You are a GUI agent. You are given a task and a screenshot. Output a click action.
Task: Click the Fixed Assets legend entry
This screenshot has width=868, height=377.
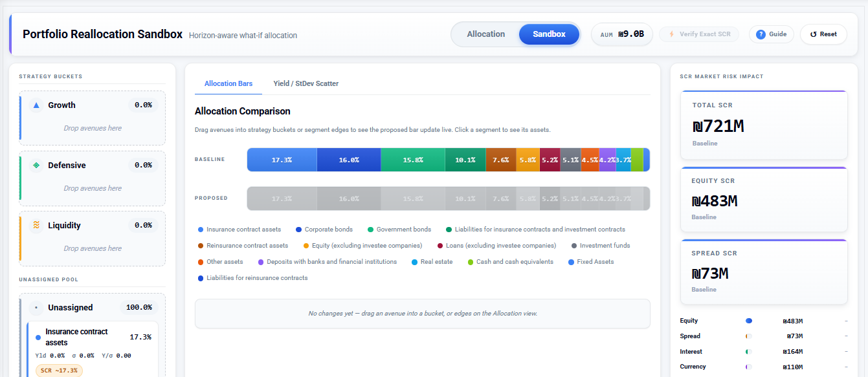591,262
